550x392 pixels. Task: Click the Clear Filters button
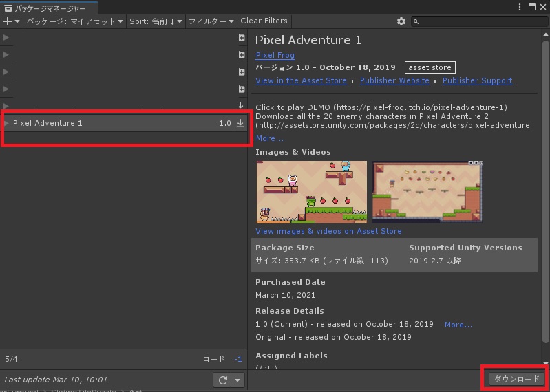point(264,21)
